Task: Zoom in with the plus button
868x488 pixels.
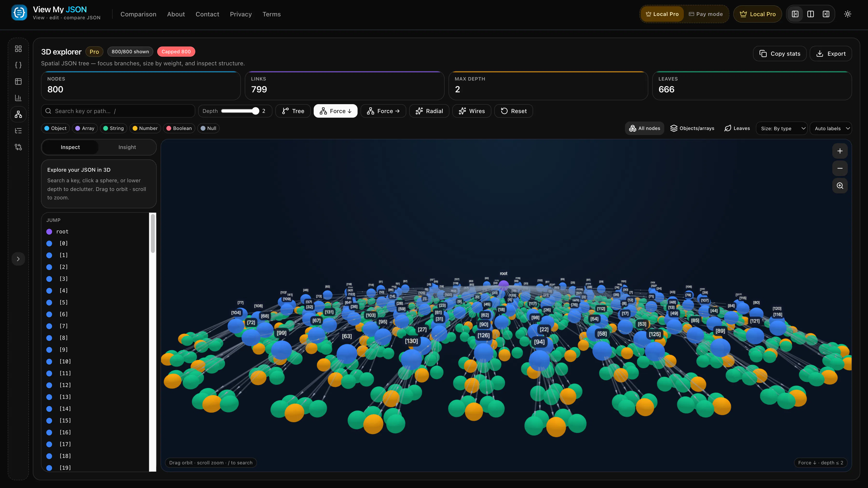Action: point(840,151)
